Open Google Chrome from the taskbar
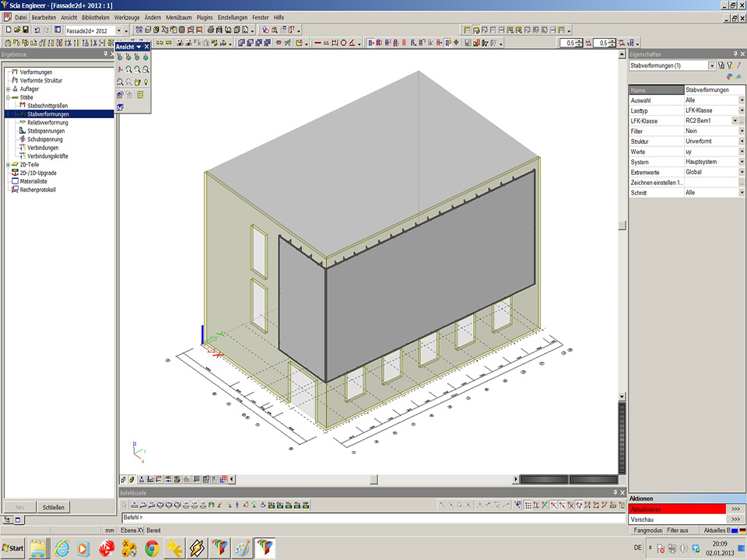Viewport: 747px width, 560px height. pyautogui.click(x=152, y=548)
